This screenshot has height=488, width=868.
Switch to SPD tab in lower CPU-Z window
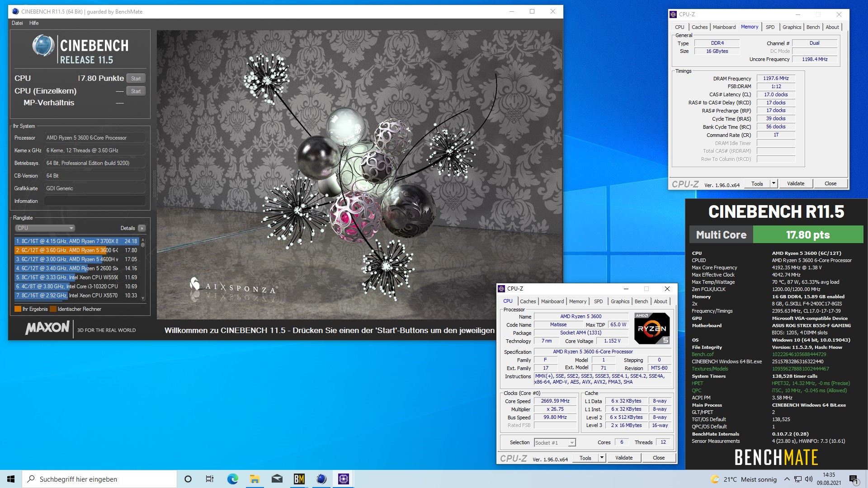(598, 301)
